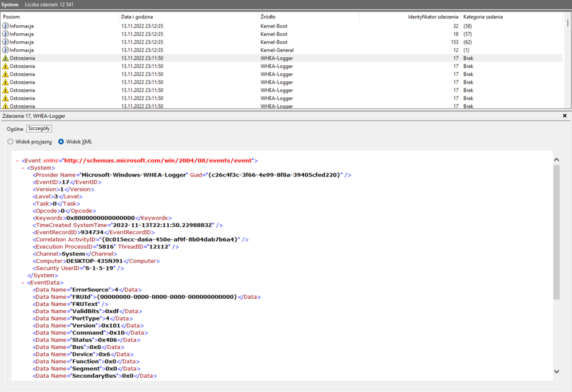Screen dimensions: 572x392
Task: Click the closing System tag line
Action: tap(43, 275)
